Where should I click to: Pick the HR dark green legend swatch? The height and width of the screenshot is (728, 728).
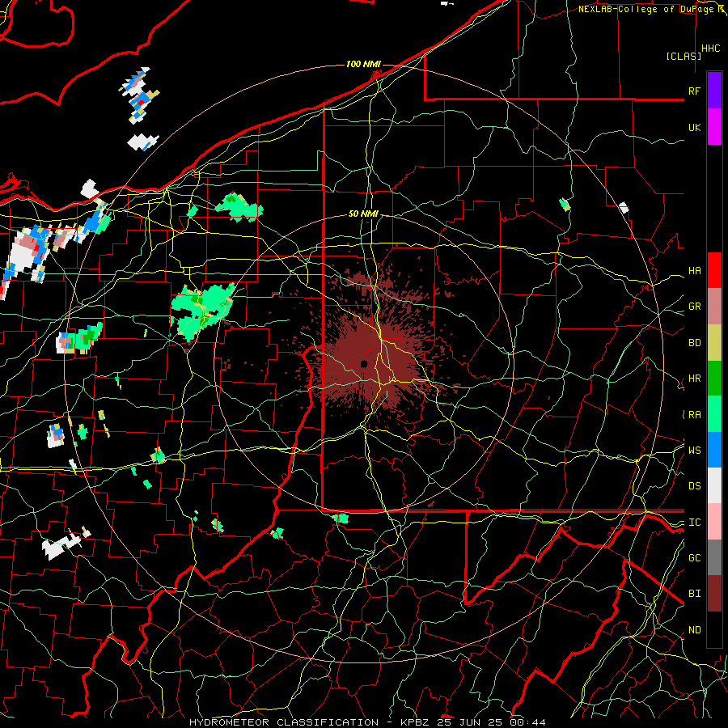[x=714, y=379]
